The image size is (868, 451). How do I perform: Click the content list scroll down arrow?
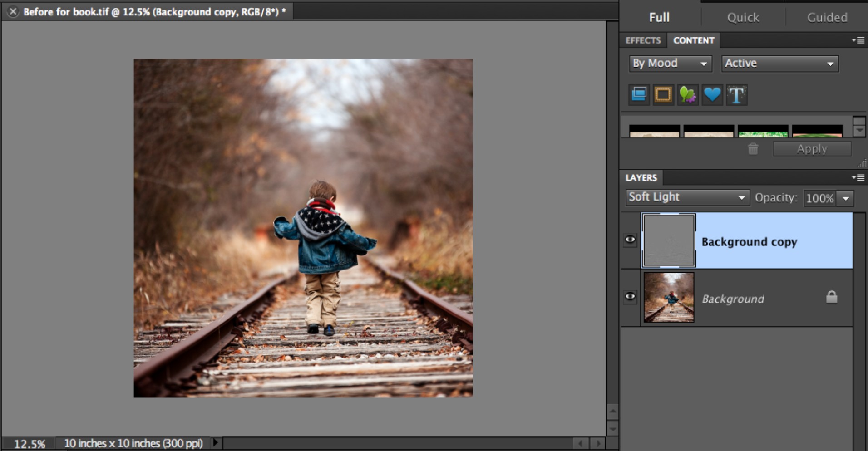click(859, 131)
